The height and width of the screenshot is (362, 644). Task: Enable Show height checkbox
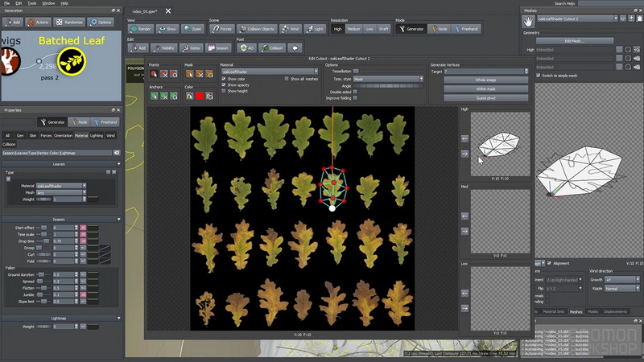pyautogui.click(x=224, y=91)
